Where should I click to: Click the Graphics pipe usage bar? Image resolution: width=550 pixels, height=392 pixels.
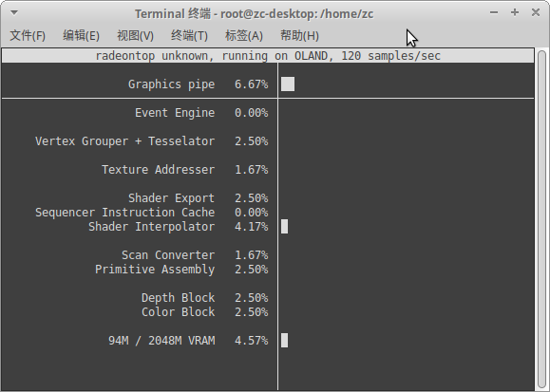click(288, 84)
